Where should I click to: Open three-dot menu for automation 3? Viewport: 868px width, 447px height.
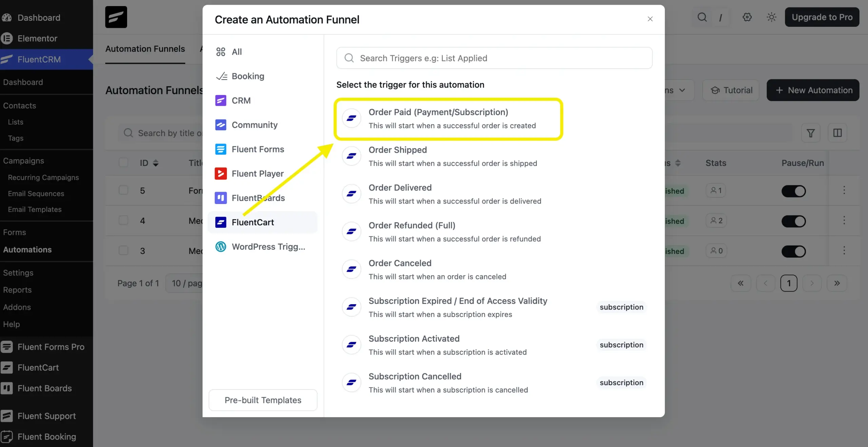pyautogui.click(x=844, y=251)
